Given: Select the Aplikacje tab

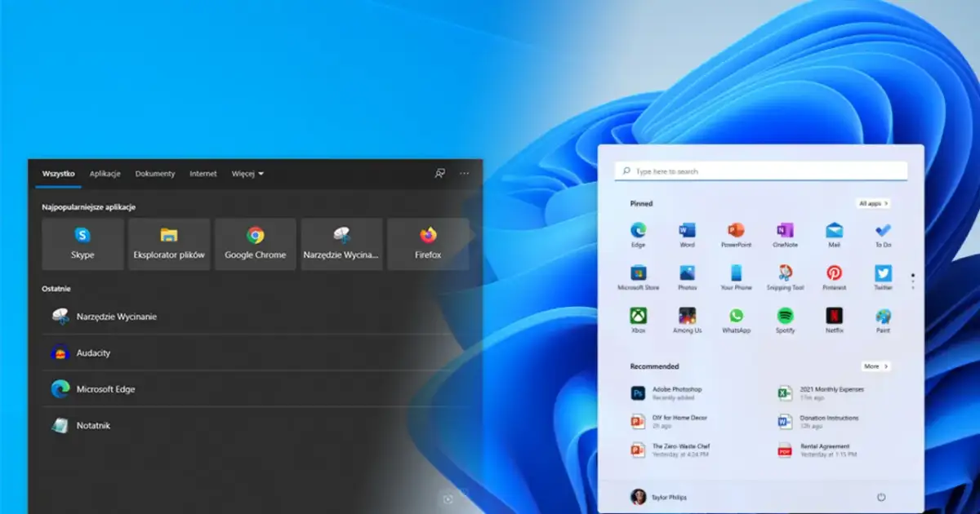Looking at the screenshot, I should [x=105, y=174].
